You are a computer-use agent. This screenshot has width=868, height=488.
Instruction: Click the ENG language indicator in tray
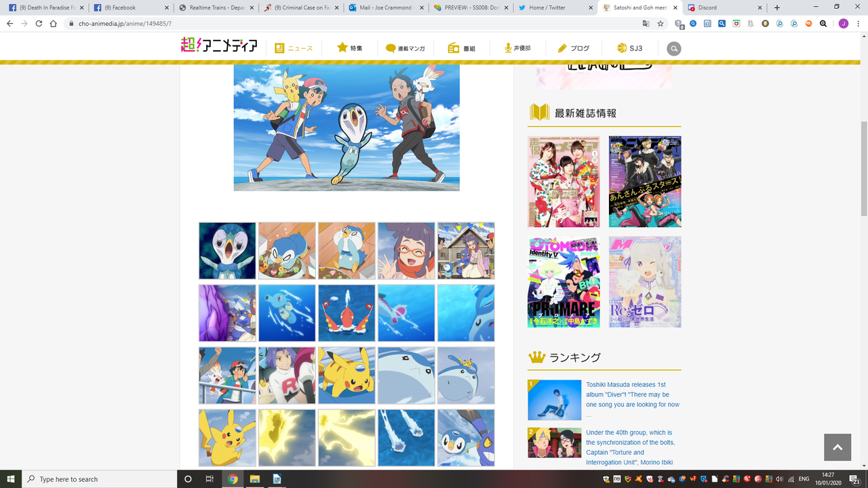(x=804, y=479)
